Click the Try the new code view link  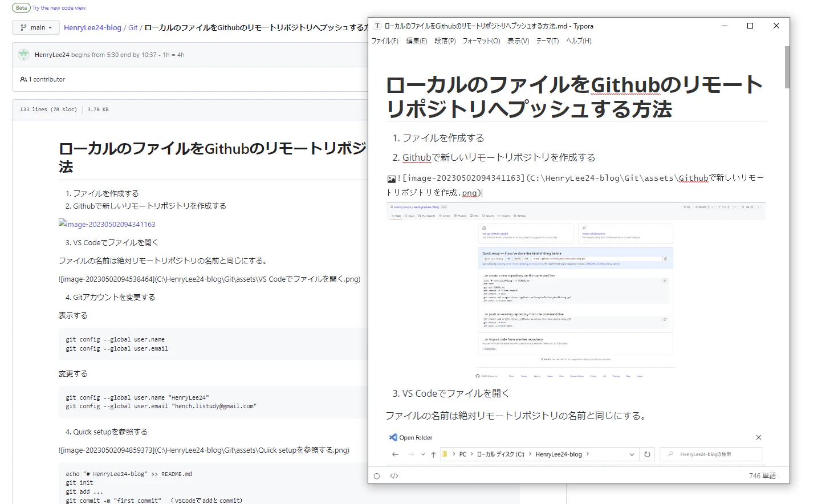pos(59,7)
